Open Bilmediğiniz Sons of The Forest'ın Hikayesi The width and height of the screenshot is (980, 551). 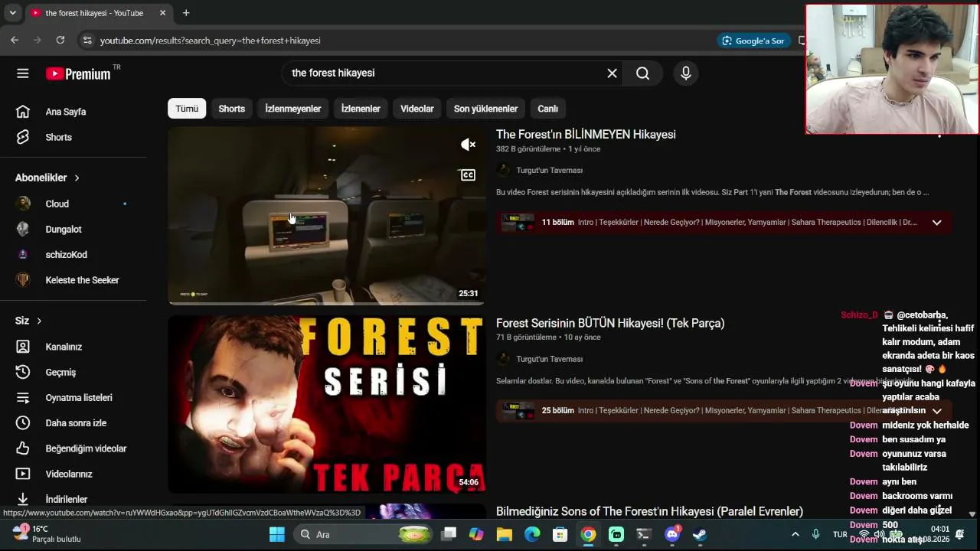649,511
